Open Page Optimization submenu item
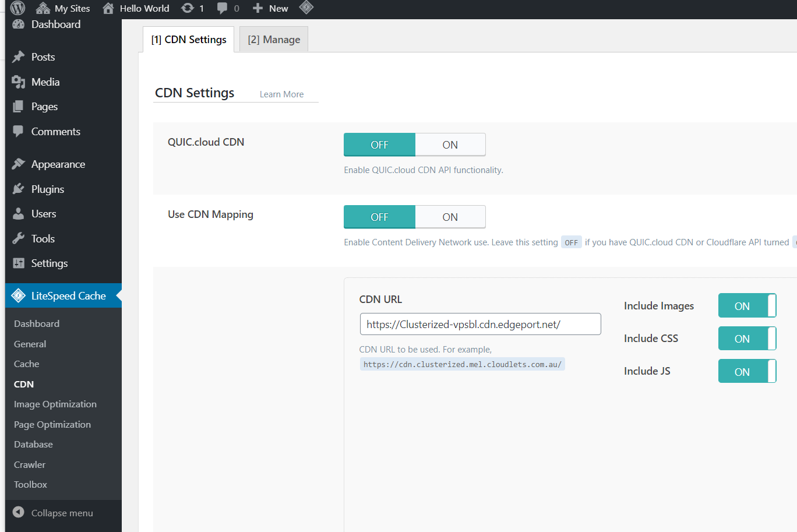Image resolution: width=797 pixels, height=532 pixels. (x=52, y=424)
